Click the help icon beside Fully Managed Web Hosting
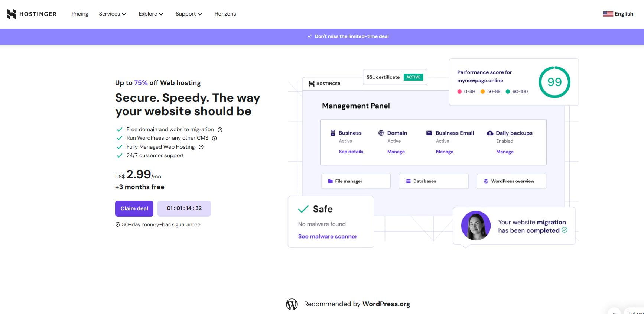The image size is (644, 314). 201,147
